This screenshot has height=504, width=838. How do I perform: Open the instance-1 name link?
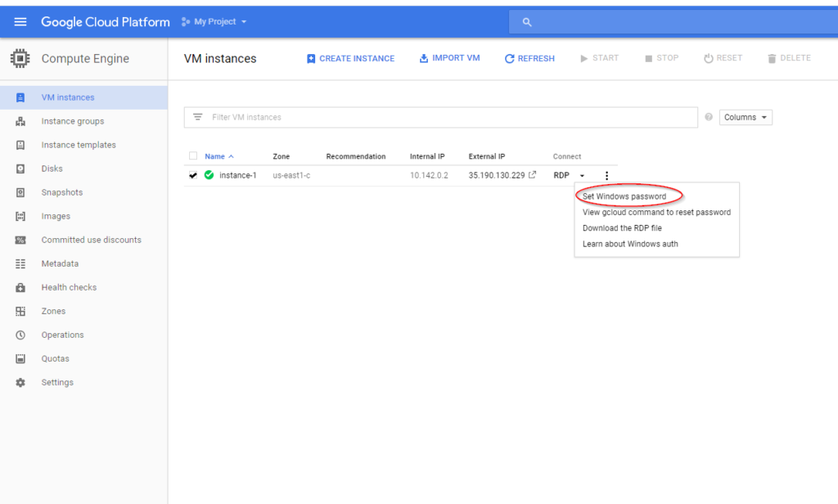click(x=238, y=175)
